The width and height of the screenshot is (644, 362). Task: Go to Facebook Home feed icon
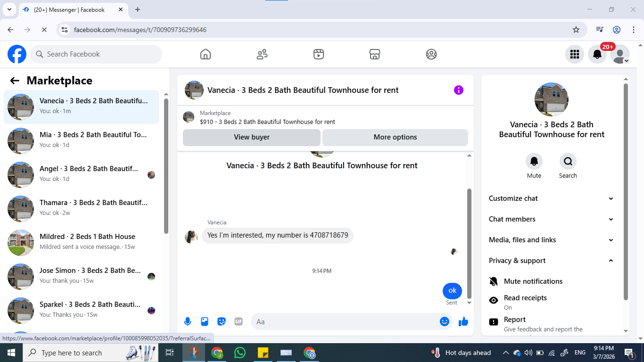click(x=206, y=54)
